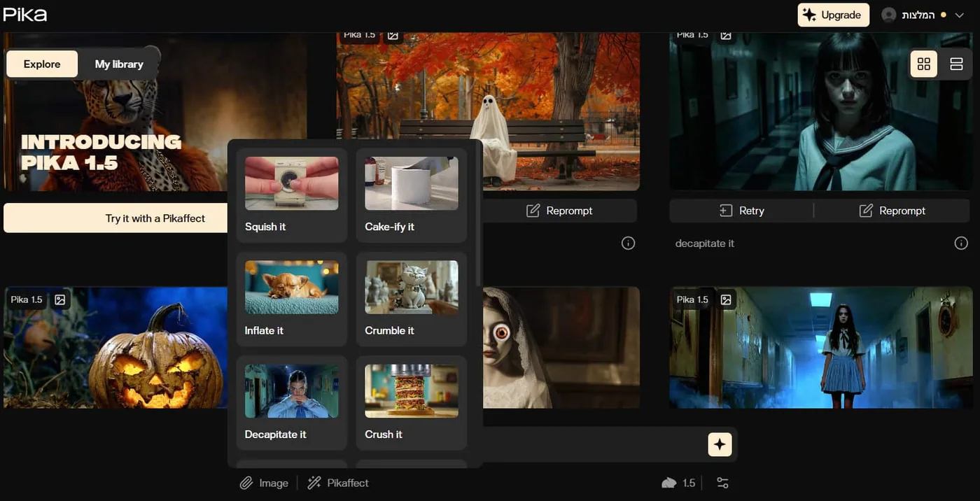Choose the "Squish it" Pikaffect
Viewport: 980px width, 501px height.
(291, 195)
